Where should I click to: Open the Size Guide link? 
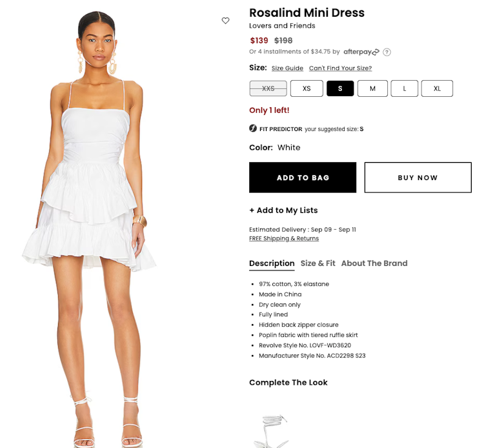click(x=287, y=68)
